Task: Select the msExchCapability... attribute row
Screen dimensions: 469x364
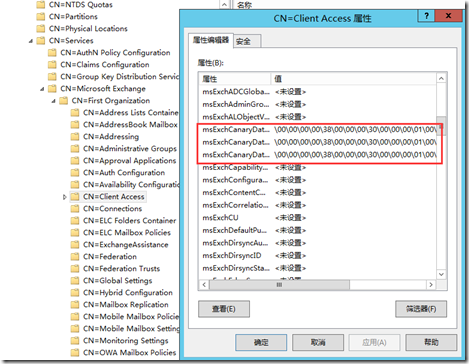Action: coord(318,167)
